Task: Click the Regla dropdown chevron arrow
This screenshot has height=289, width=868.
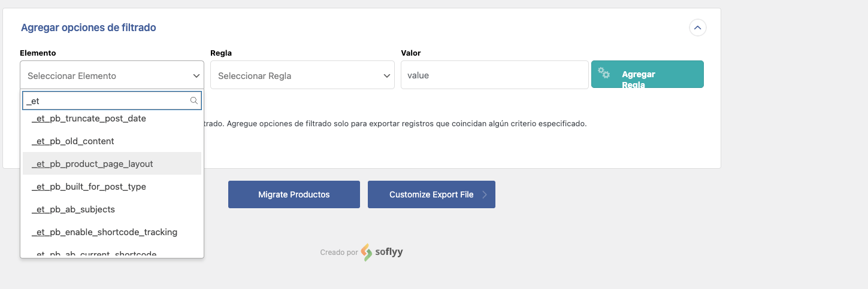Action: (386, 76)
